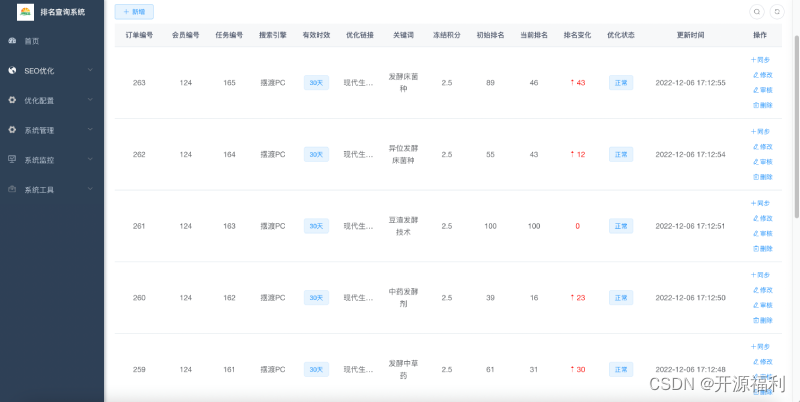The image size is (800, 402).
Task: Click the search icon above the table
Action: 757,12
